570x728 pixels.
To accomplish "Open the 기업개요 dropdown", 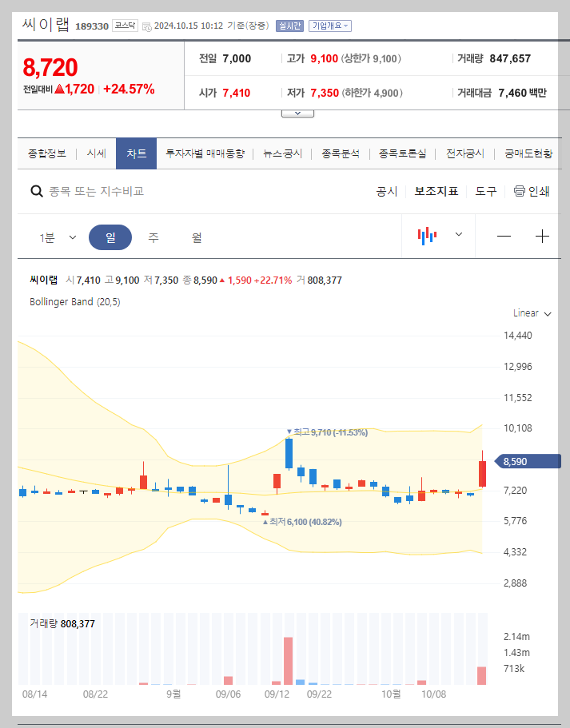I will (x=330, y=26).
